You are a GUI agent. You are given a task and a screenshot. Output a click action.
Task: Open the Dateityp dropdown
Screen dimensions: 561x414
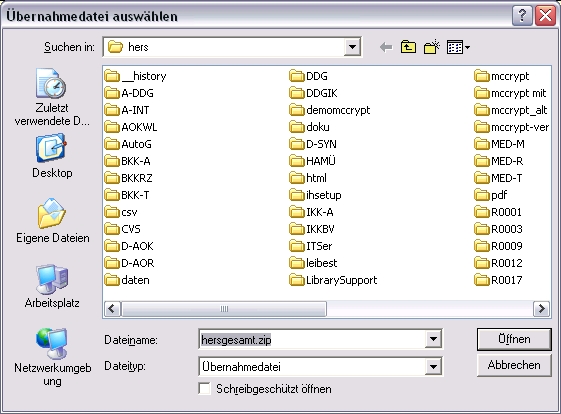click(433, 366)
